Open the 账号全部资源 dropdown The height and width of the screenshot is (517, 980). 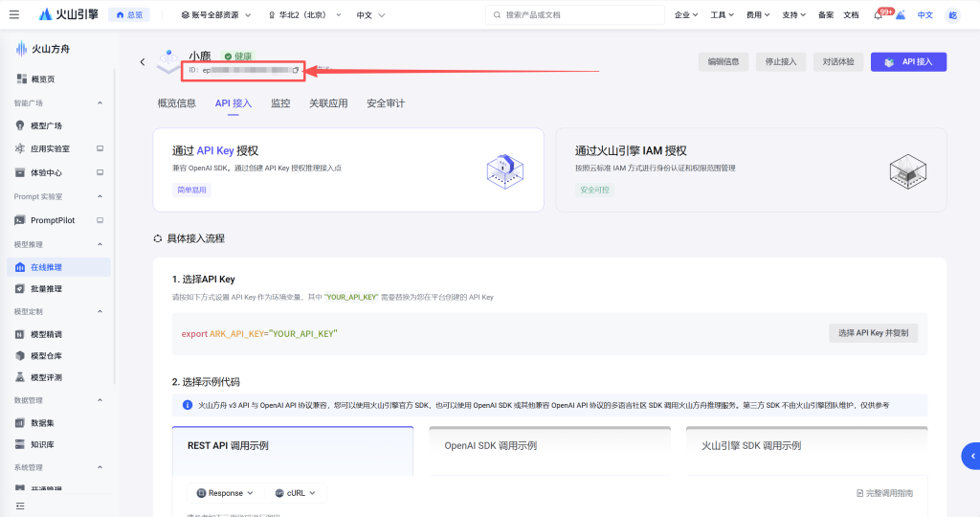(x=216, y=15)
